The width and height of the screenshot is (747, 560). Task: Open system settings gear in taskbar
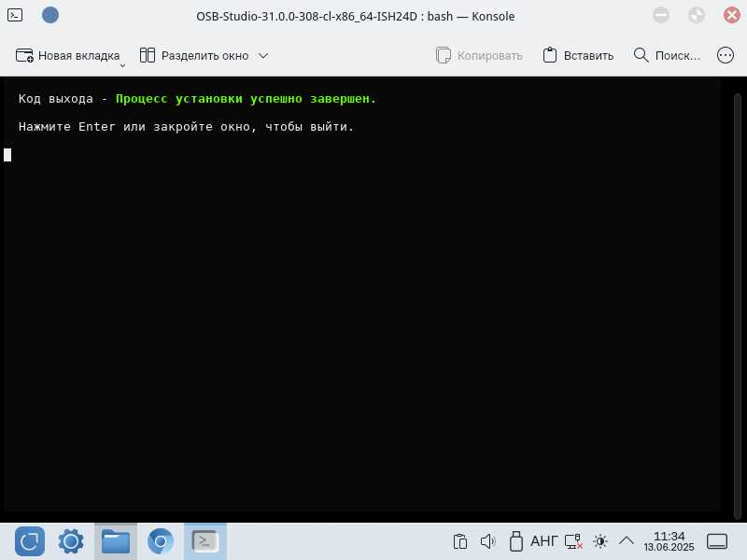coord(71,541)
